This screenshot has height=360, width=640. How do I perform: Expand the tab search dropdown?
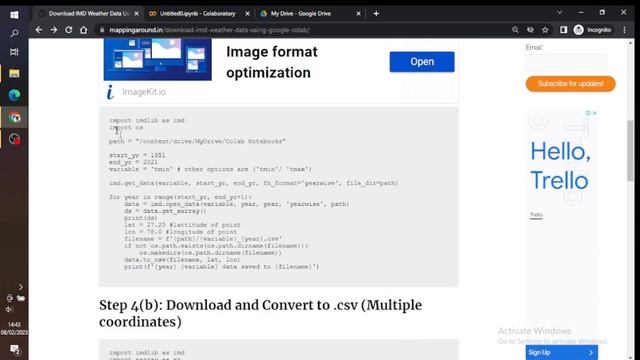[560, 13]
